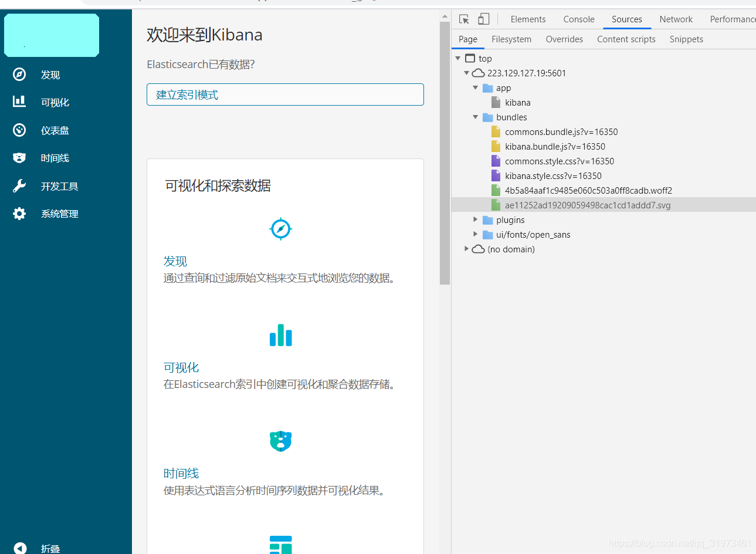
Task: Click cloud icon for (no domain)
Action: click(479, 249)
